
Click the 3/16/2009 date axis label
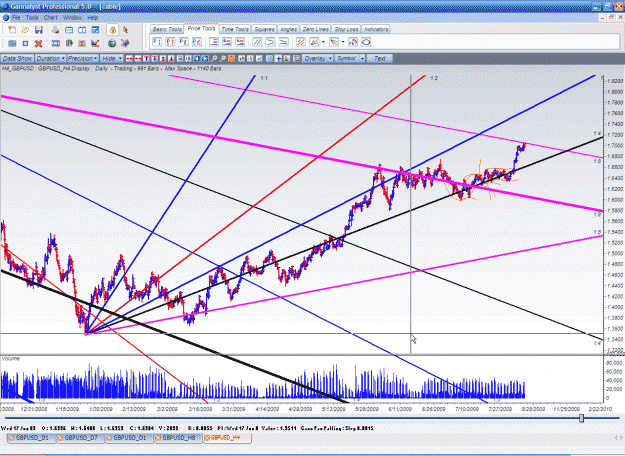click(x=200, y=409)
